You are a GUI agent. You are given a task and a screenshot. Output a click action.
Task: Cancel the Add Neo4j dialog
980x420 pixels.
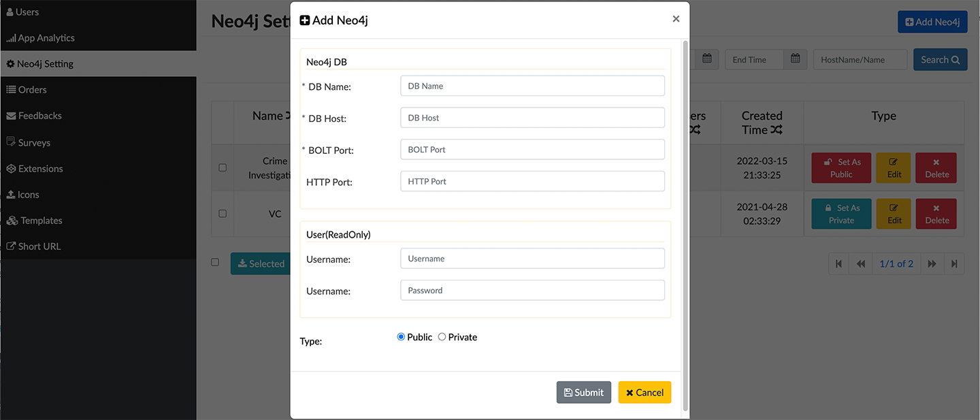point(644,392)
